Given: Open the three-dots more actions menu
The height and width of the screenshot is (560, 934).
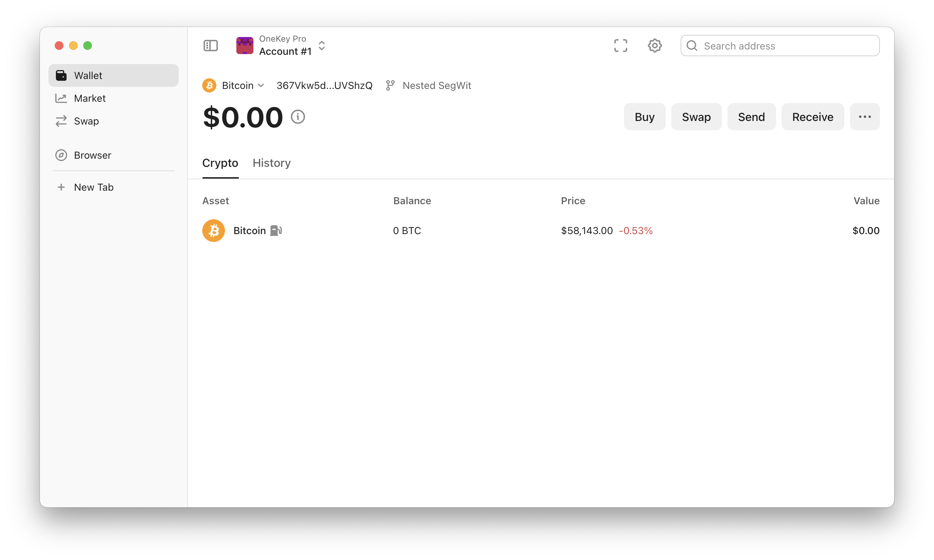Looking at the screenshot, I should tap(865, 117).
